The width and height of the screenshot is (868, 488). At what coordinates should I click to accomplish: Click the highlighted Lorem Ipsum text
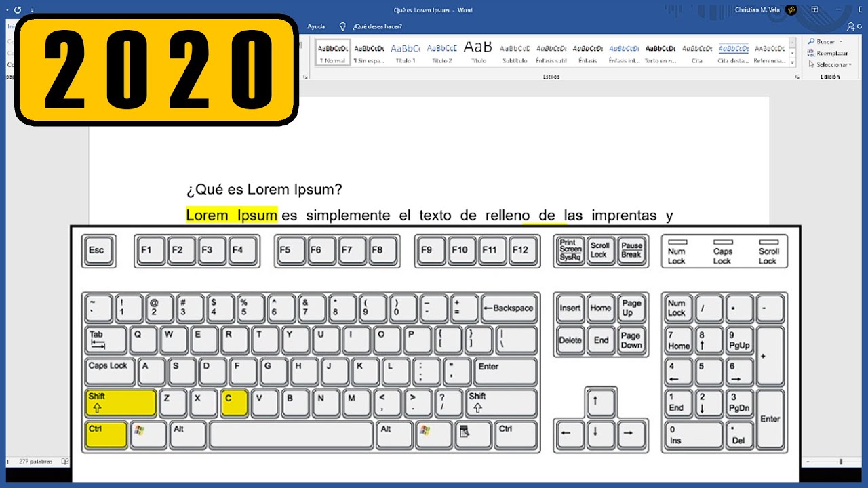232,216
